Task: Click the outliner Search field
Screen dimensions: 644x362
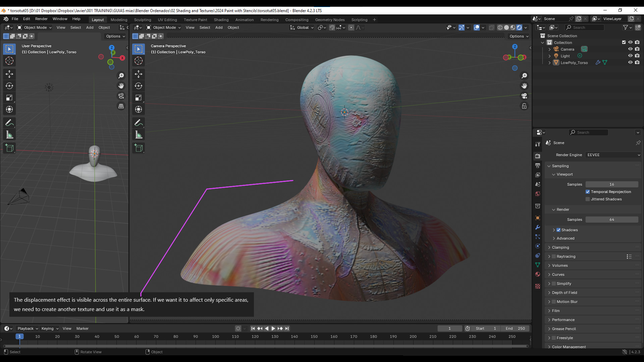Action: point(584,27)
